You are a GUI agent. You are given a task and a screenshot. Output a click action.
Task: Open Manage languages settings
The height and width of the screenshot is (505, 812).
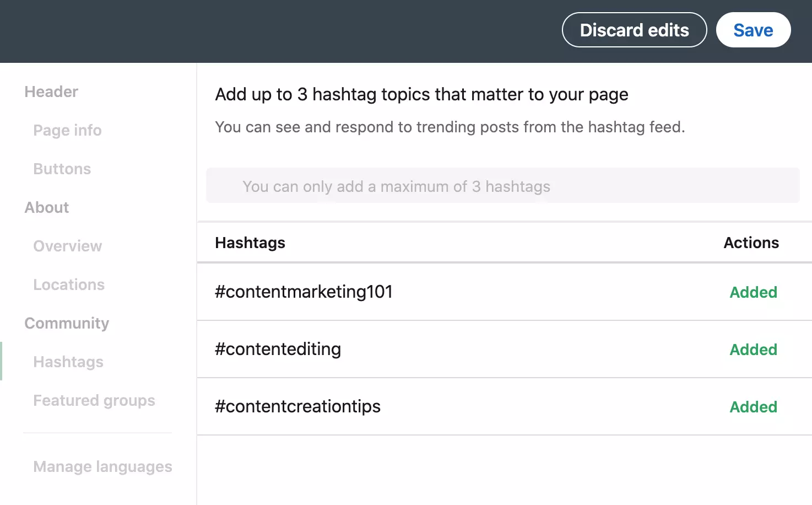[x=102, y=466]
